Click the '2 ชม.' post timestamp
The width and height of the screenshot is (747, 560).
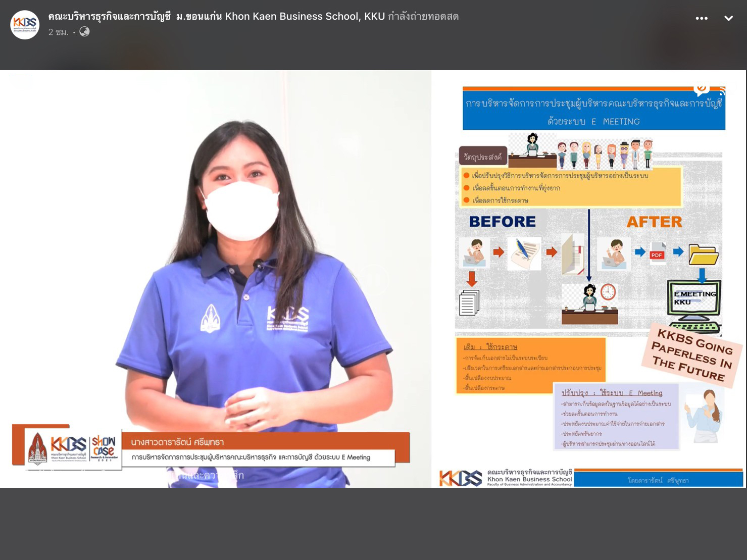pyautogui.click(x=58, y=32)
